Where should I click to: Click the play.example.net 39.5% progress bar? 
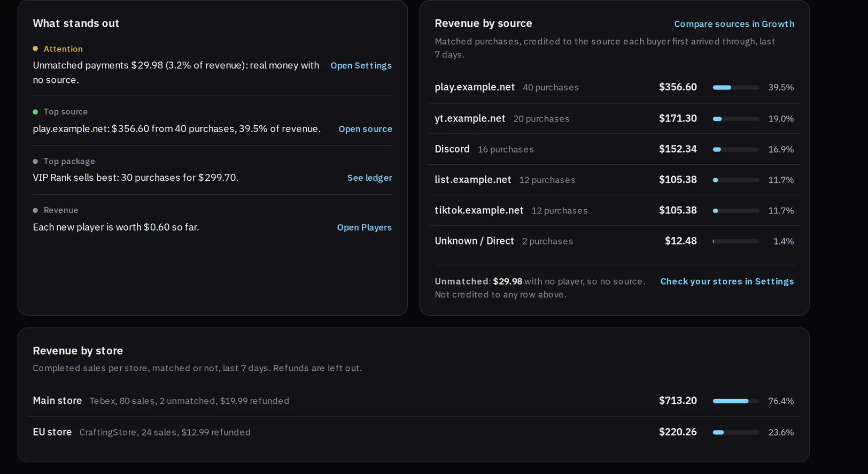coord(735,87)
